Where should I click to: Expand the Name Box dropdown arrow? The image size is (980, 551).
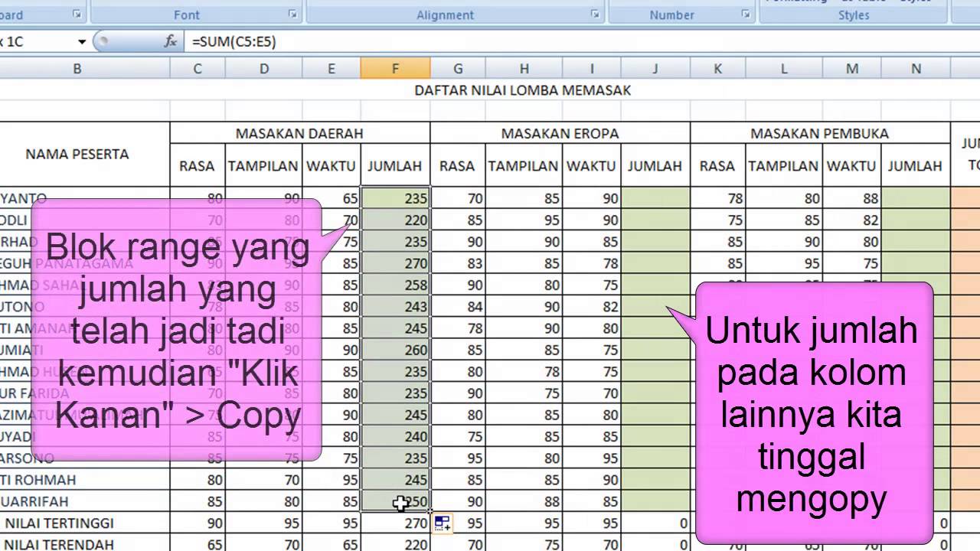(x=82, y=41)
